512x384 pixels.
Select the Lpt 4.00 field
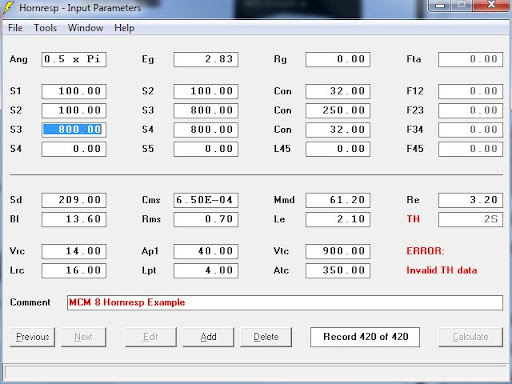coord(206,270)
